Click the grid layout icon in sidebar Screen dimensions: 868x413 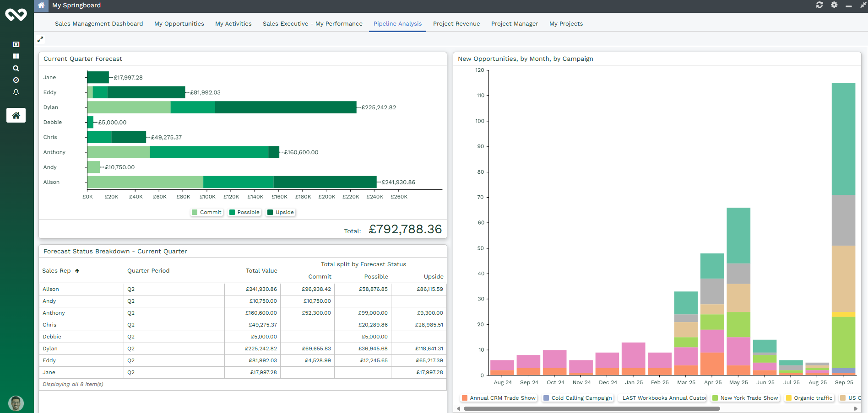tap(16, 56)
